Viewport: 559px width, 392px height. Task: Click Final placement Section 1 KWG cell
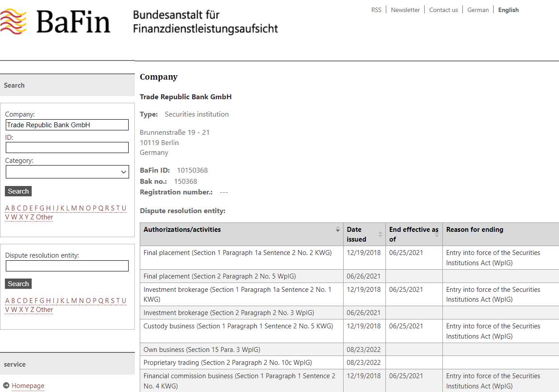coord(242,258)
